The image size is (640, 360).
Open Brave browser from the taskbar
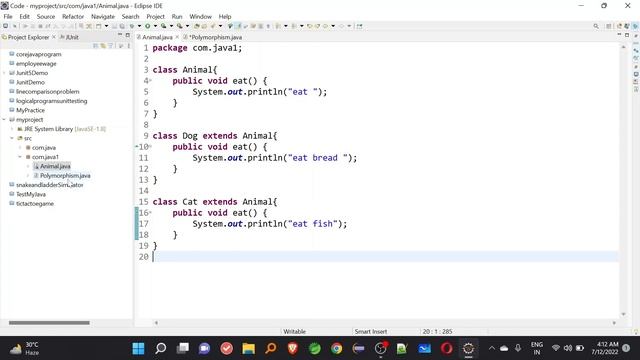pos(293,348)
